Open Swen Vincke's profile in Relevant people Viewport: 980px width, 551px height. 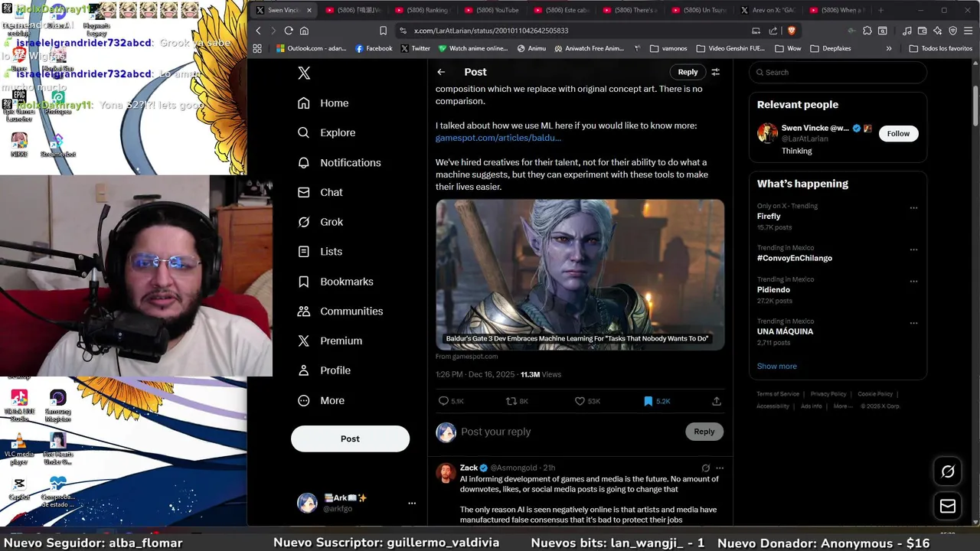(x=815, y=129)
